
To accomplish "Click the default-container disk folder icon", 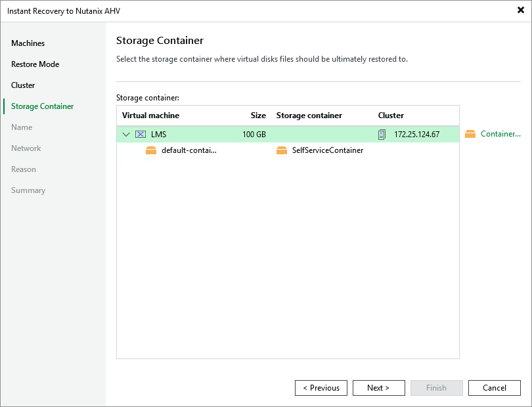I will point(151,150).
